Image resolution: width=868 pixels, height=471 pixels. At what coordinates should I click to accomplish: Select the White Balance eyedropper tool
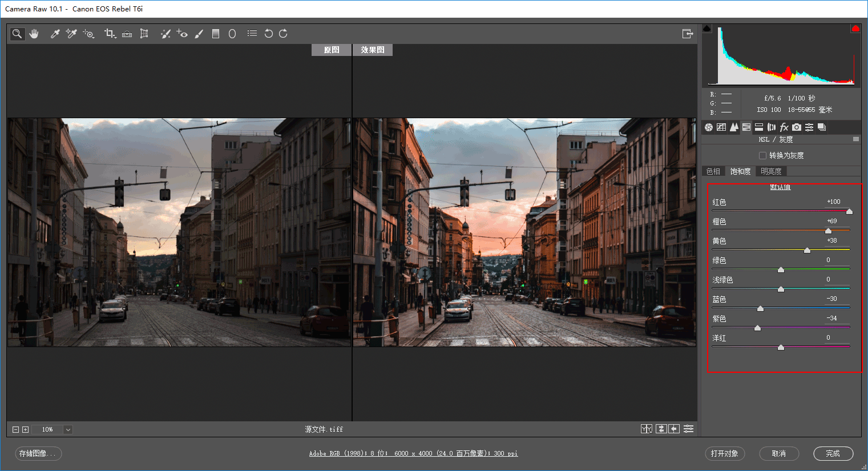55,34
